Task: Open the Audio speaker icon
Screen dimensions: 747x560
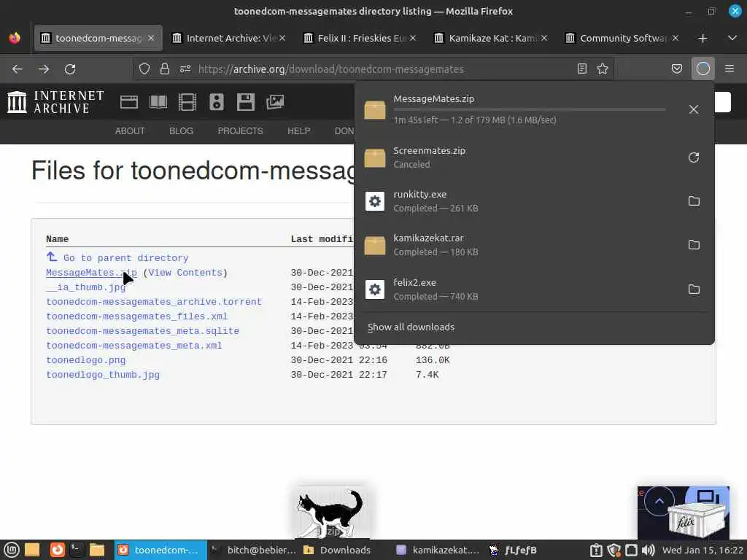Action: pyautogui.click(x=216, y=102)
